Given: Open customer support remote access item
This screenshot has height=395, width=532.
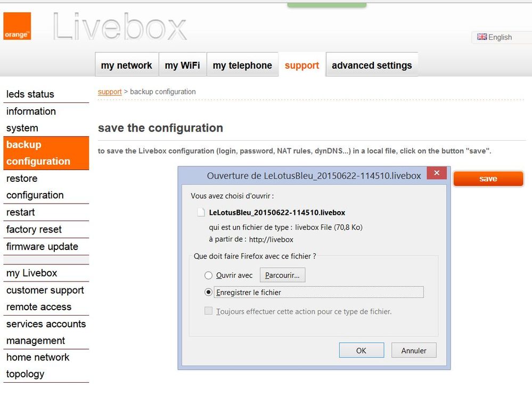Looking at the screenshot, I should pos(46,298).
